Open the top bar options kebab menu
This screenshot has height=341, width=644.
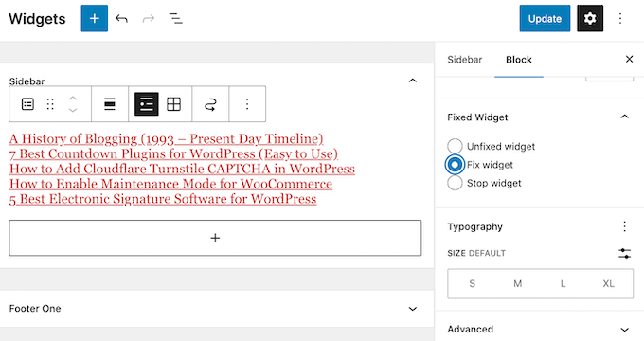620,19
